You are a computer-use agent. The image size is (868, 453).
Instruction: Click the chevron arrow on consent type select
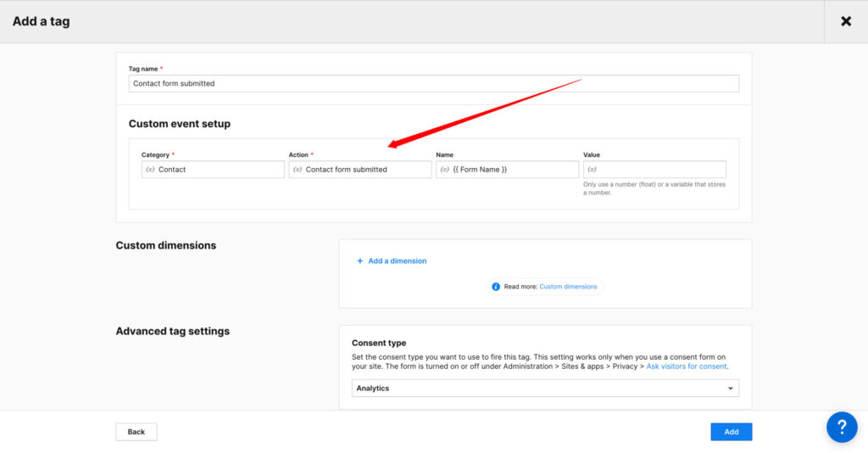[x=730, y=389]
